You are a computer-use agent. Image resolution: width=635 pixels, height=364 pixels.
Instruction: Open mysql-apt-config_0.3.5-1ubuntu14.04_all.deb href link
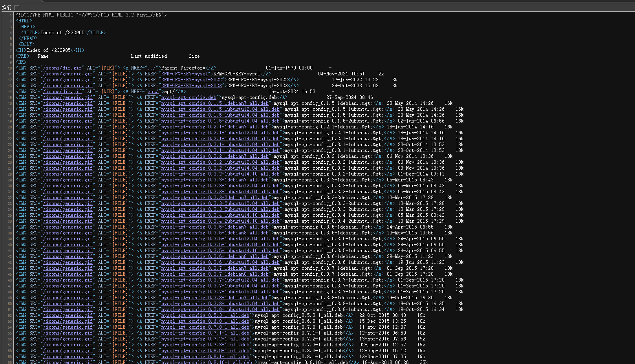tap(220, 245)
